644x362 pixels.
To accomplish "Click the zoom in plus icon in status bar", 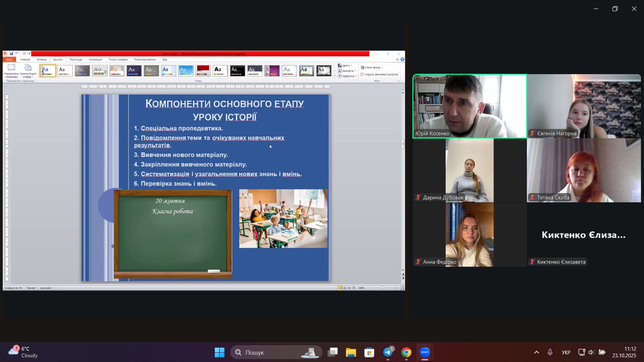I will pos(396,288).
